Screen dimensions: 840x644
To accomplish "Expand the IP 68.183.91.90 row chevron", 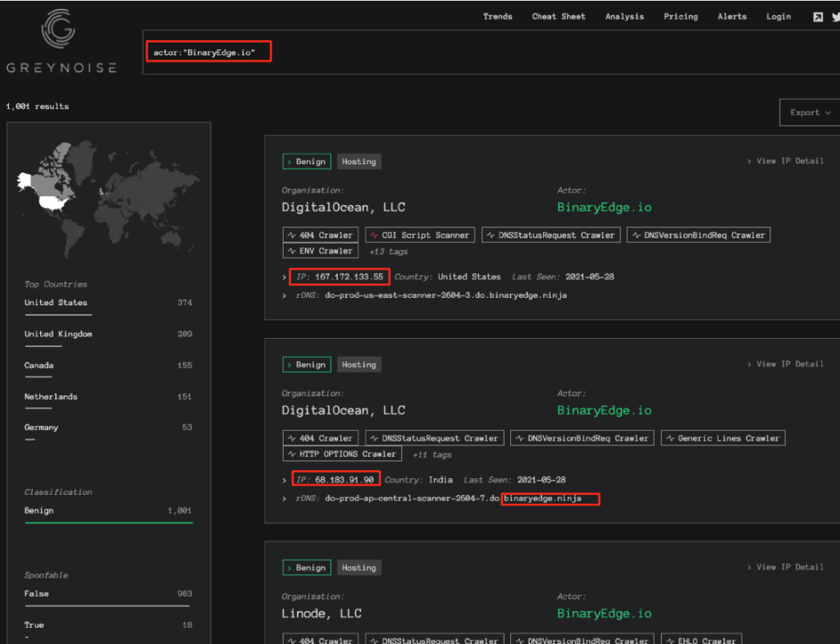I will coord(285,481).
